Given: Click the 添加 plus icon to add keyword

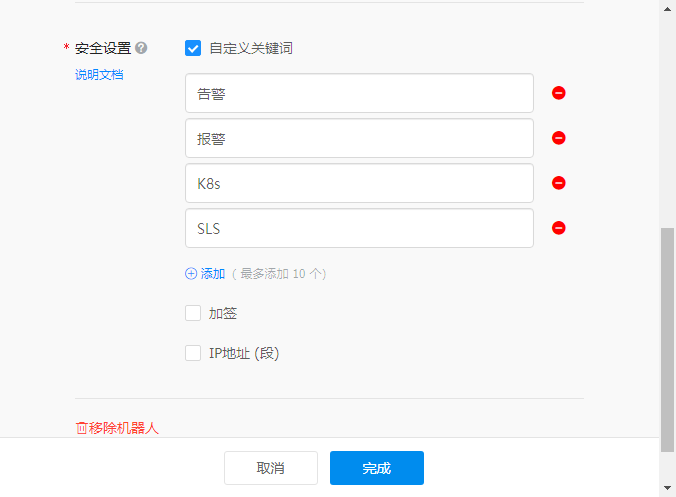Looking at the screenshot, I should click(x=191, y=273).
